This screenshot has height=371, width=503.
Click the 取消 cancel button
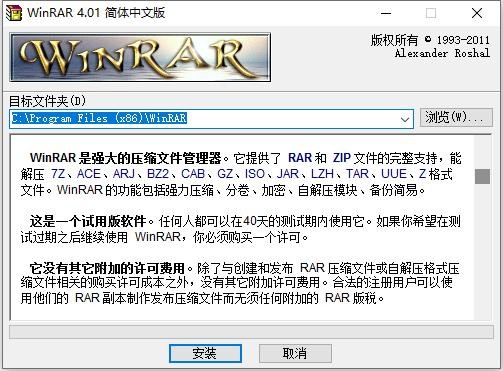pyautogui.click(x=295, y=353)
